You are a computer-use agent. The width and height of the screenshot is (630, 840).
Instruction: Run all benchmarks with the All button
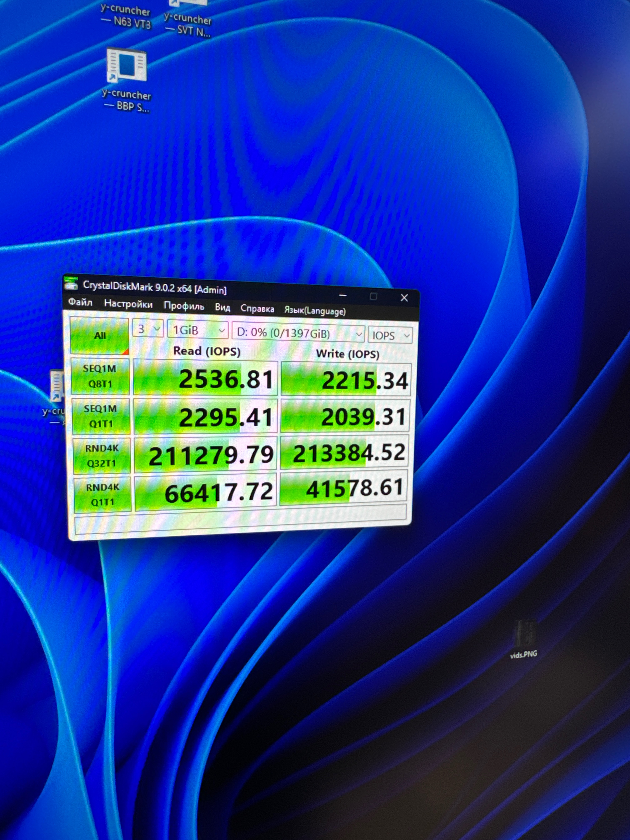click(100, 336)
